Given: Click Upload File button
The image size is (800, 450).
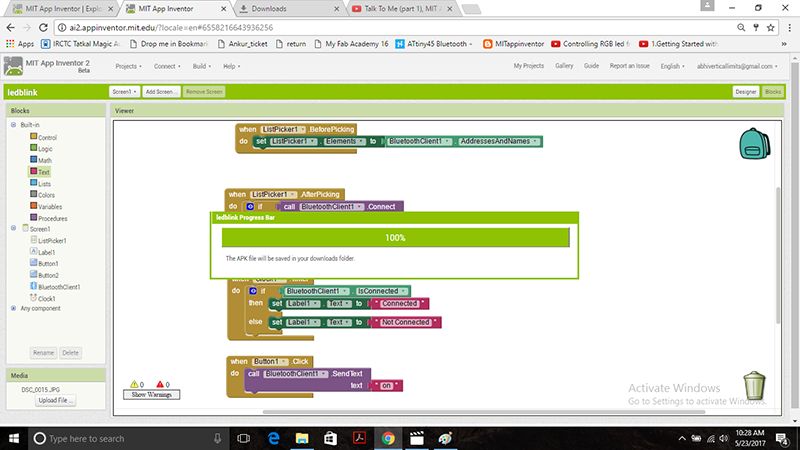Looking at the screenshot, I should coord(56,401).
